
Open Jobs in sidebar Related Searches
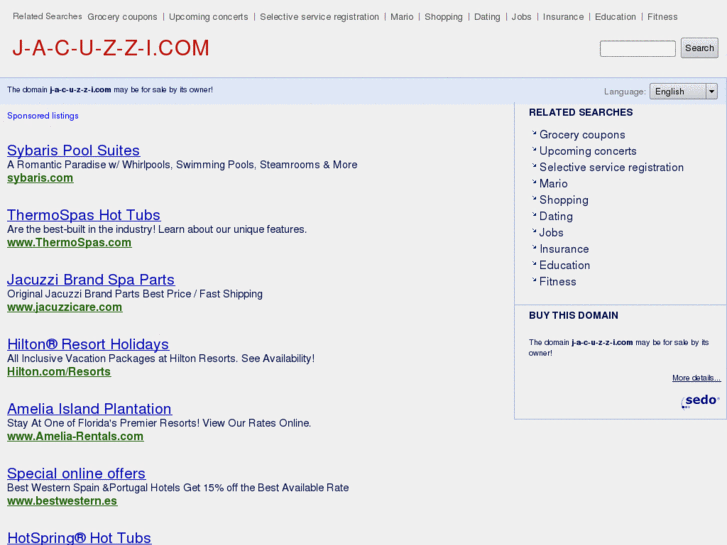click(x=551, y=233)
